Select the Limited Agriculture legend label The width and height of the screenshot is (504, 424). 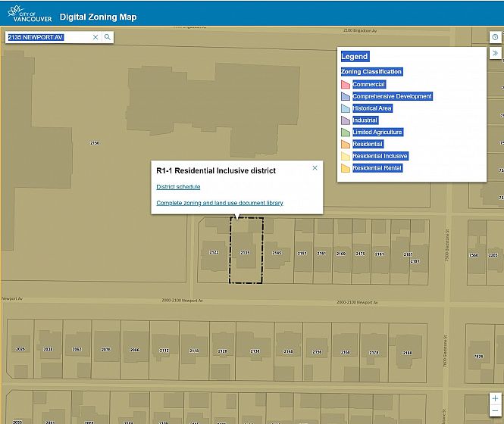click(377, 132)
